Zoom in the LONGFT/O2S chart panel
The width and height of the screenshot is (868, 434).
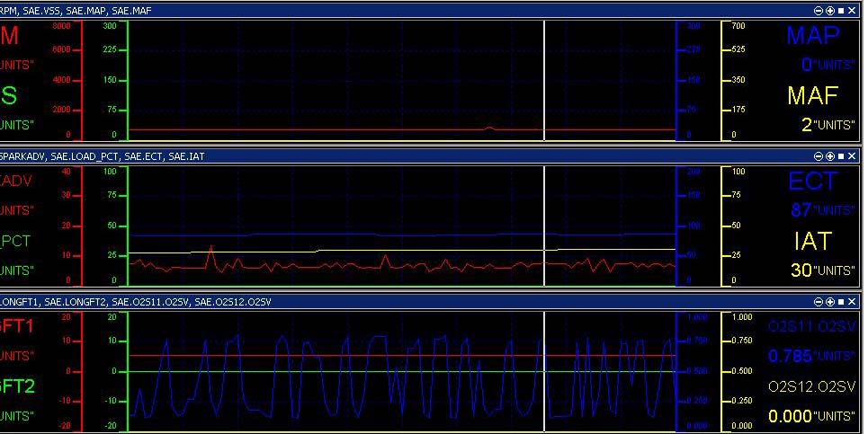pyautogui.click(x=830, y=302)
